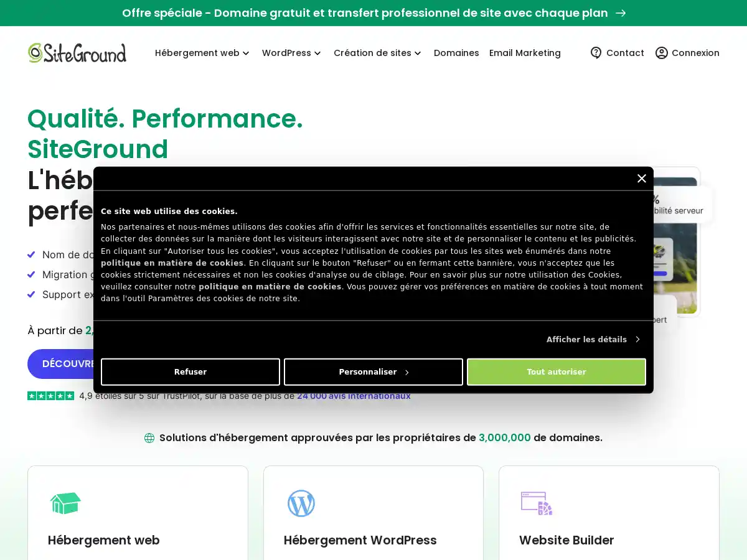Click the Refuser cookie button
The height and width of the screenshot is (560, 747).
pos(190,371)
